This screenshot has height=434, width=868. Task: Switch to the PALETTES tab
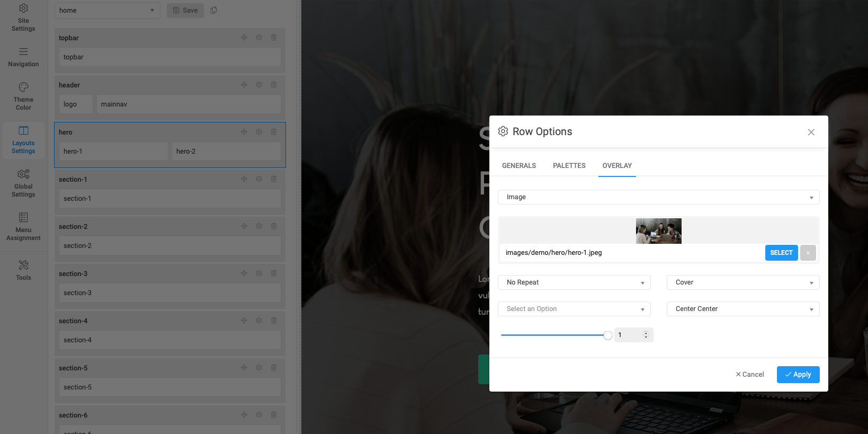coord(569,166)
